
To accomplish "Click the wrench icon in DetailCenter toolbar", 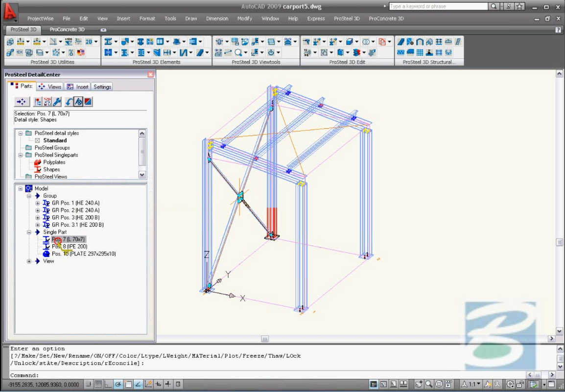I will 57,102.
